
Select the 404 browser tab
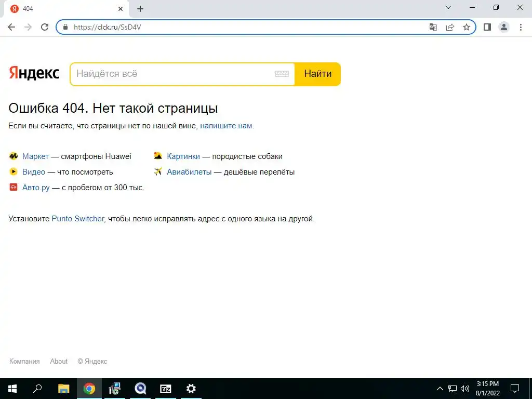pyautogui.click(x=66, y=9)
